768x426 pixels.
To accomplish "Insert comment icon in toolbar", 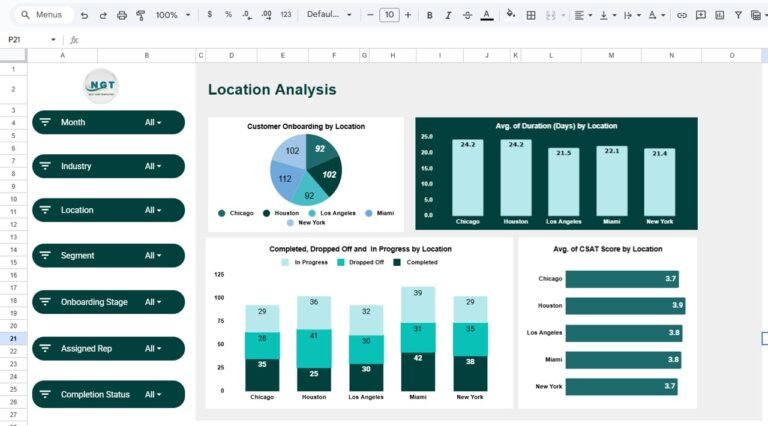I will click(x=701, y=15).
